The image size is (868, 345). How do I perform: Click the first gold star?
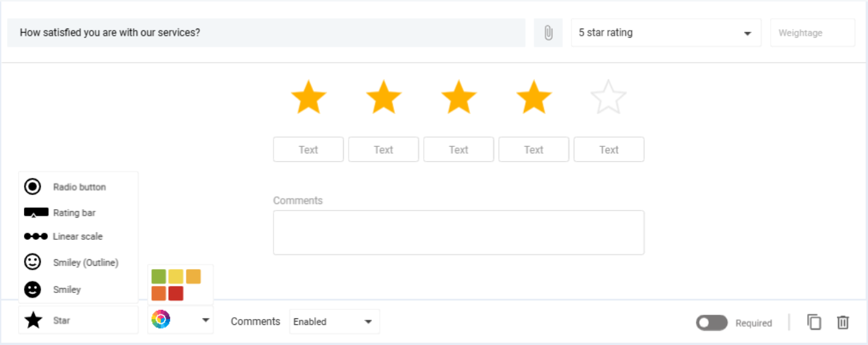coord(308,97)
